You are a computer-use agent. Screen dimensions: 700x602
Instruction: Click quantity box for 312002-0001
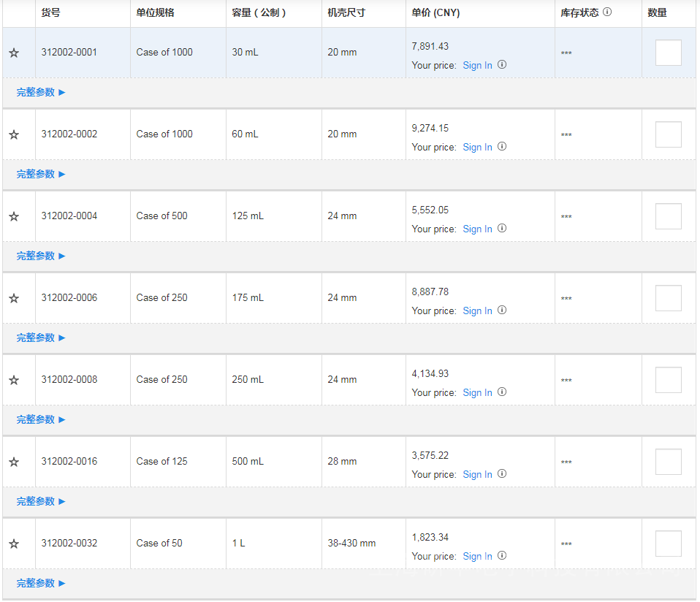coord(668,53)
